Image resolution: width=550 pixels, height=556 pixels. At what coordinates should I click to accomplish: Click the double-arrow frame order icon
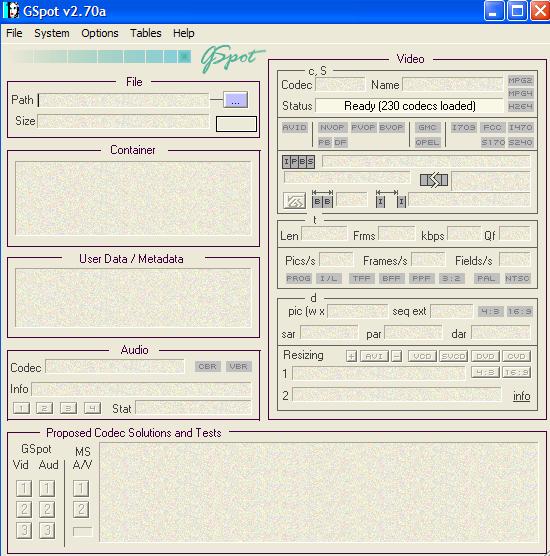coord(434,180)
